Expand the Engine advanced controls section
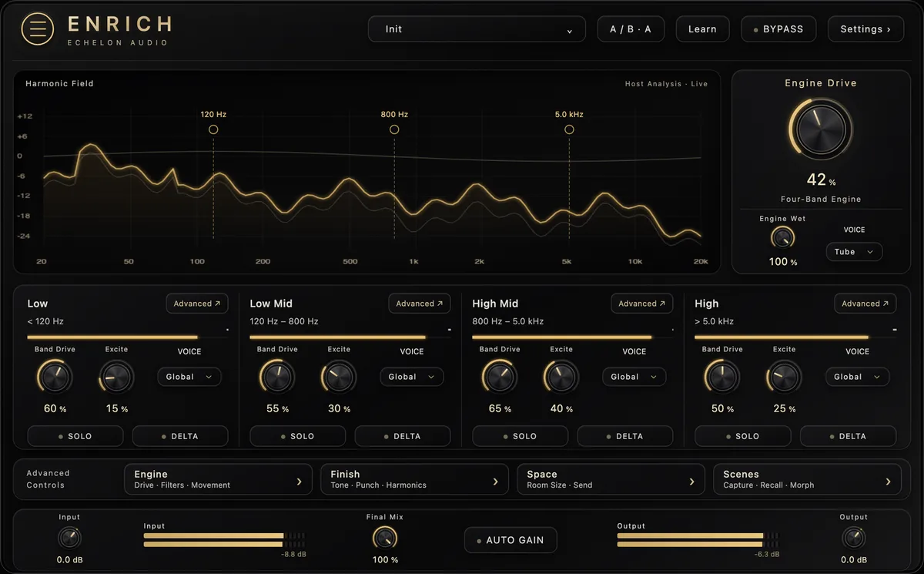Viewport: 924px width, 574px height. click(218, 479)
